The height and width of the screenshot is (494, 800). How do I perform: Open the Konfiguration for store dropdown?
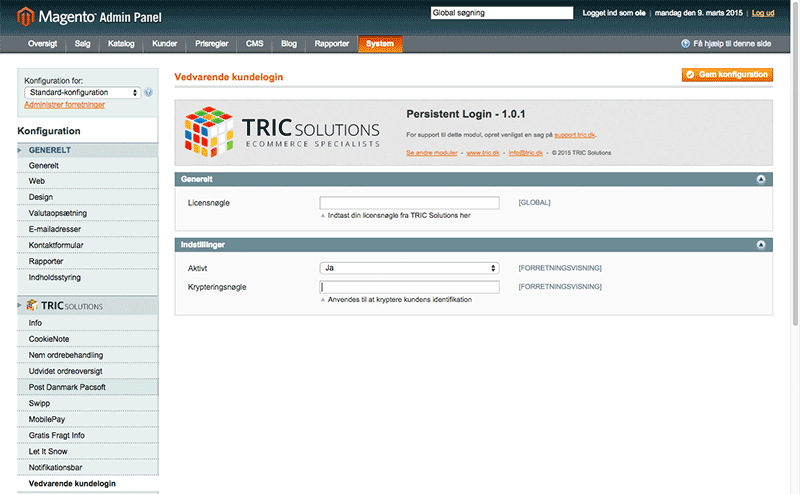(x=83, y=93)
